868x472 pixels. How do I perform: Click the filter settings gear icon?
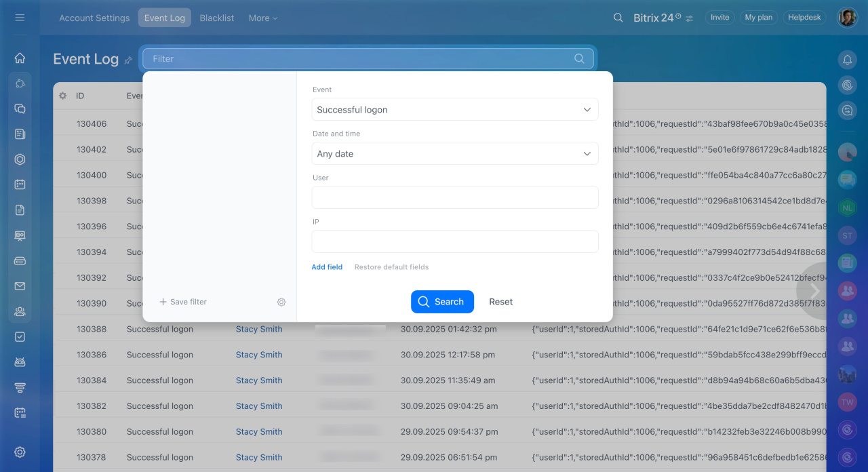pyautogui.click(x=281, y=302)
